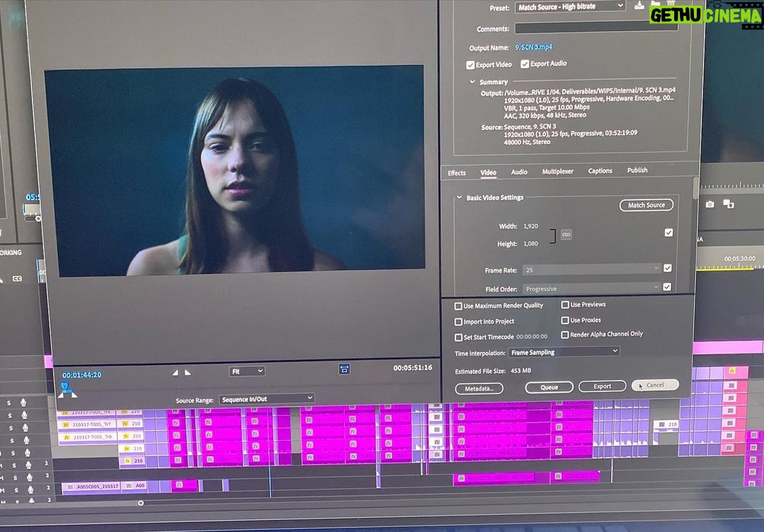Uncheck Export Audio

tap(525, 64)
